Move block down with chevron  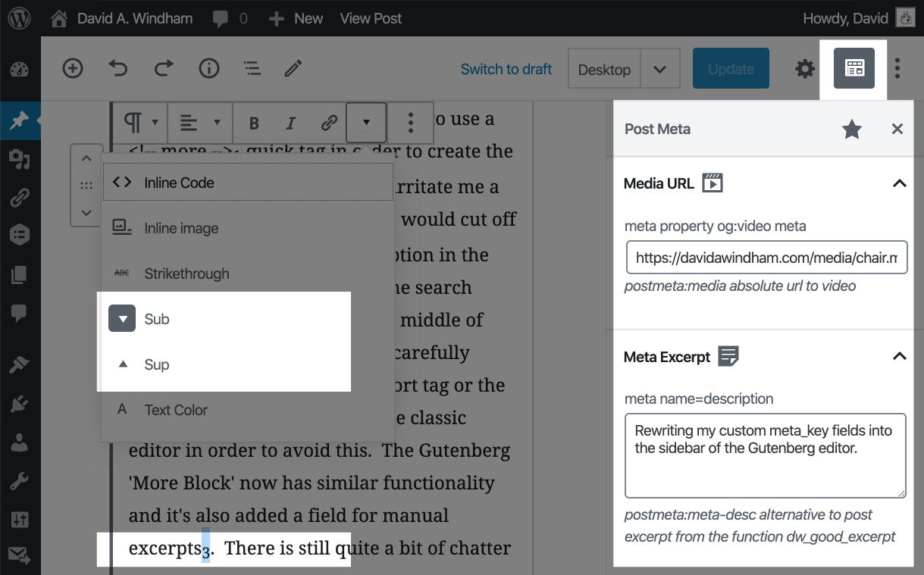tap(86, 212)
